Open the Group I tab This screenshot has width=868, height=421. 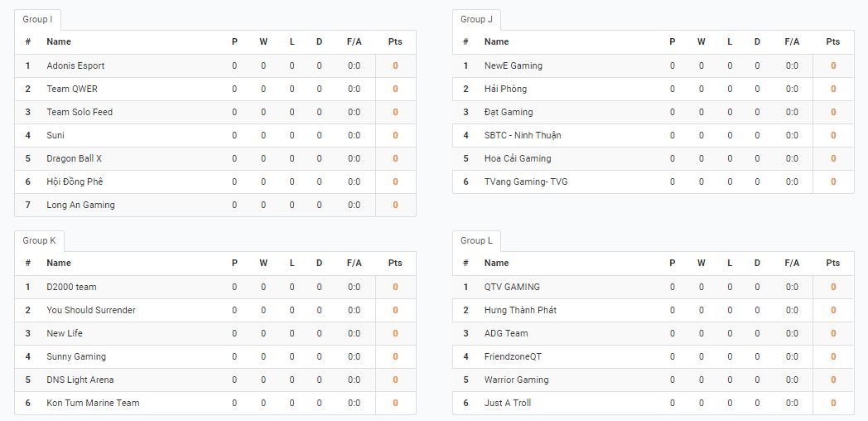click(37, 19)
